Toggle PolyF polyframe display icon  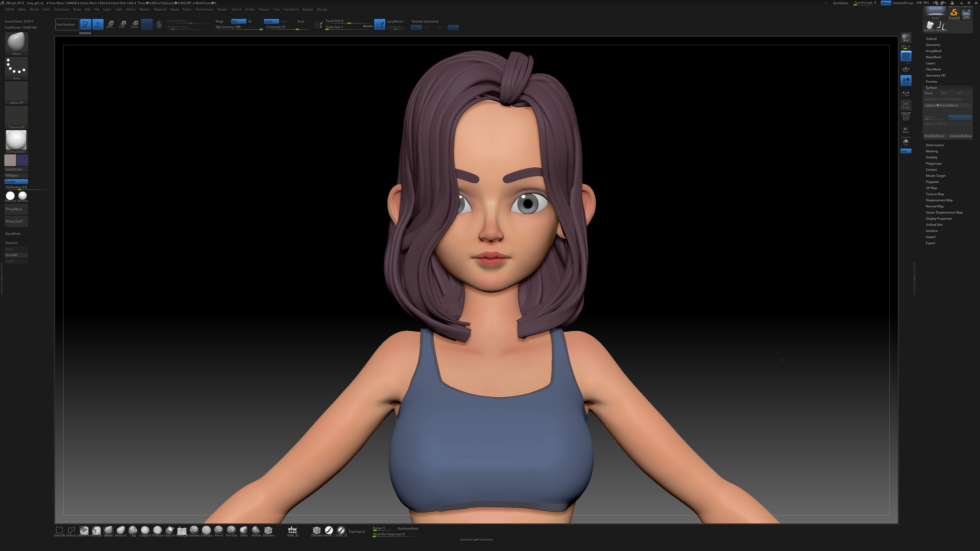(905, 117)
